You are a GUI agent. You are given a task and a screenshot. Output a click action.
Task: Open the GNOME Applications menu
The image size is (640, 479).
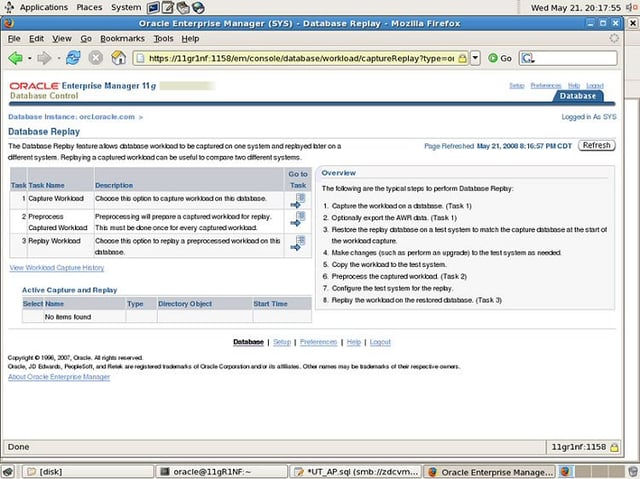pyautogui.click(x=44, y=7)
